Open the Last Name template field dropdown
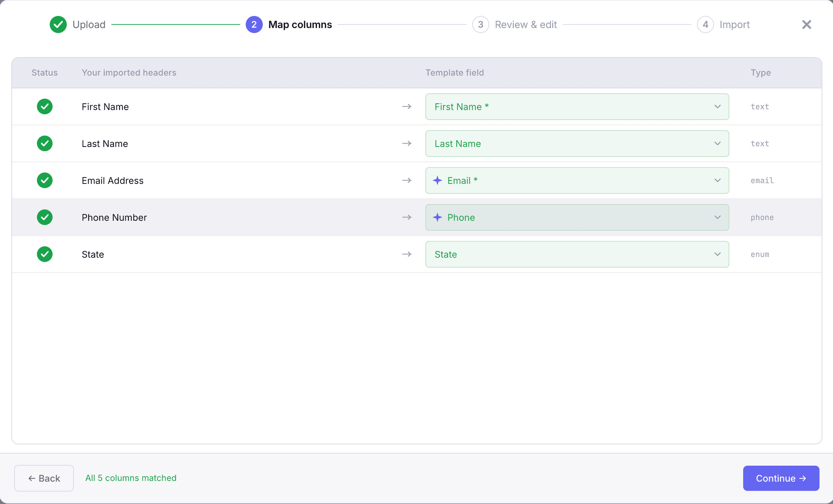833x504 pixels. [577, 143]
